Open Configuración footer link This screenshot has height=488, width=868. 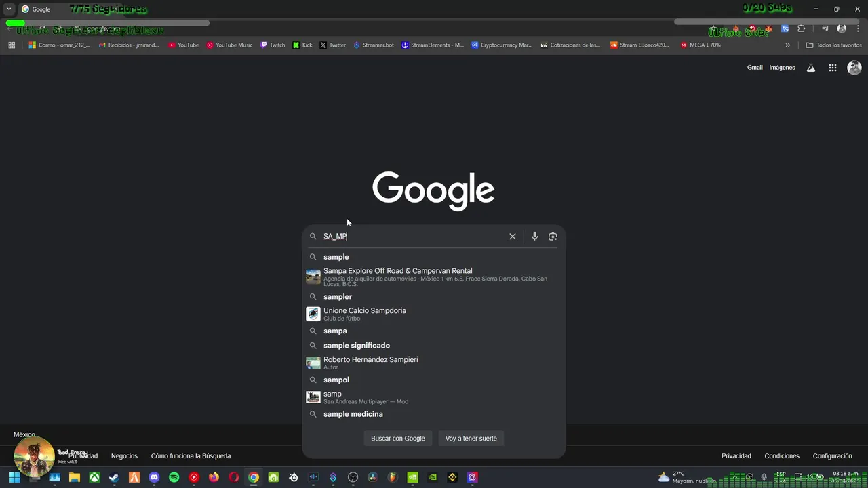833,456
